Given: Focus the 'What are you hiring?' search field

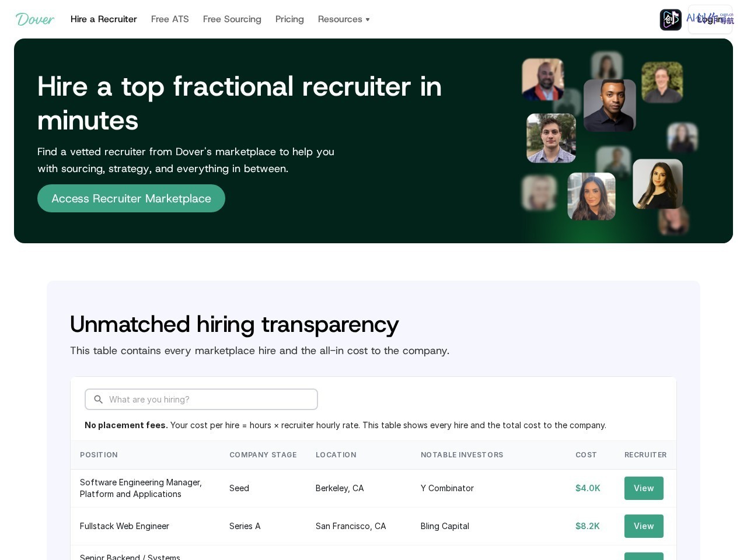Looking at the screenshot, I should coord(201,400).
